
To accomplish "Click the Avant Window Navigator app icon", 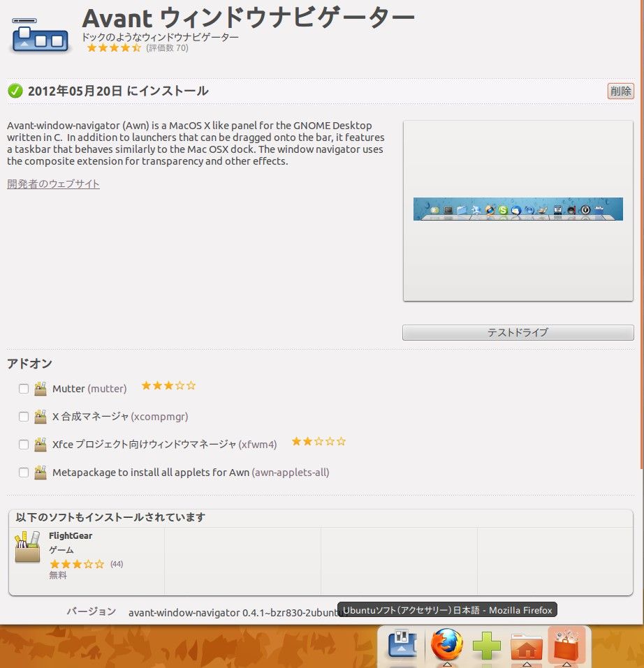I will (x=40, y=36).
